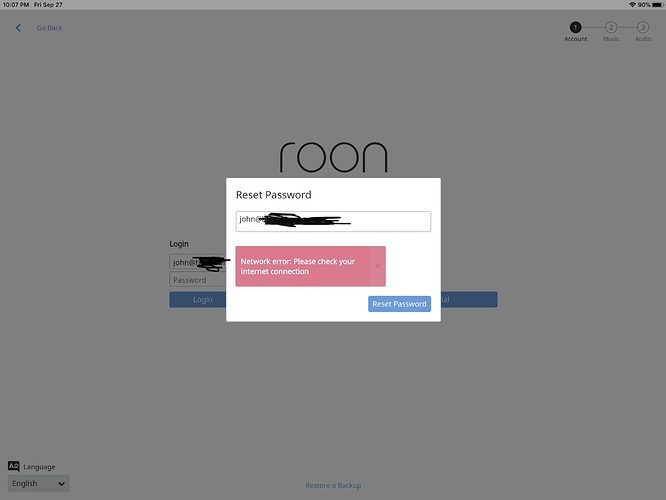Viewport: 666px width, 500px height.
Task: Click the roon logo
Action: (x=333, y=157)
